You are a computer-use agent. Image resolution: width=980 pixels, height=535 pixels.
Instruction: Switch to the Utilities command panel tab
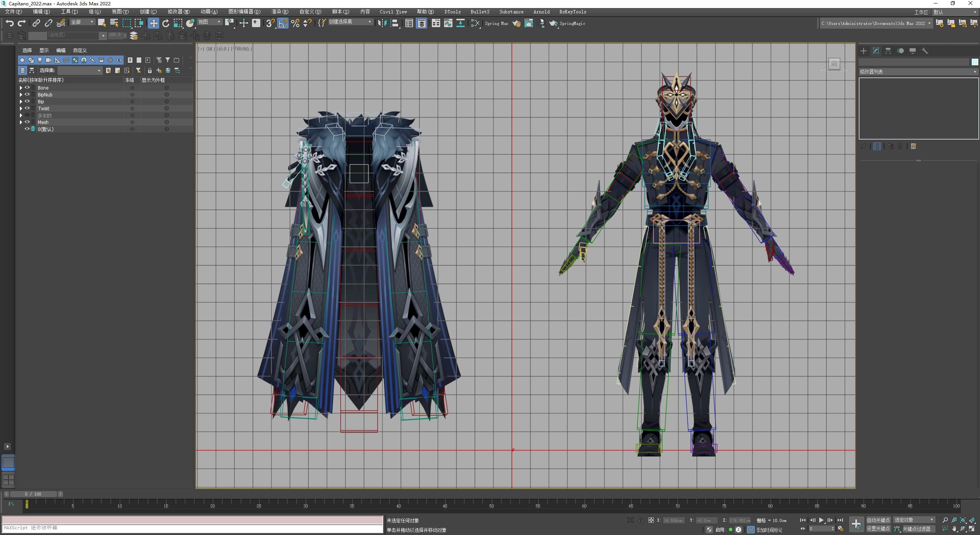925,51
